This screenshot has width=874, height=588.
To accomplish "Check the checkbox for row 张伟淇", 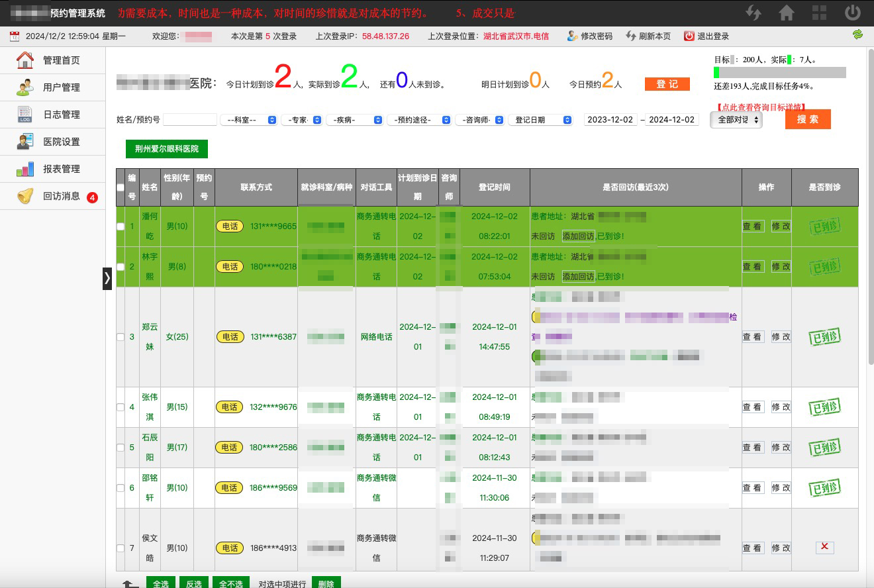I will point(120,407).
